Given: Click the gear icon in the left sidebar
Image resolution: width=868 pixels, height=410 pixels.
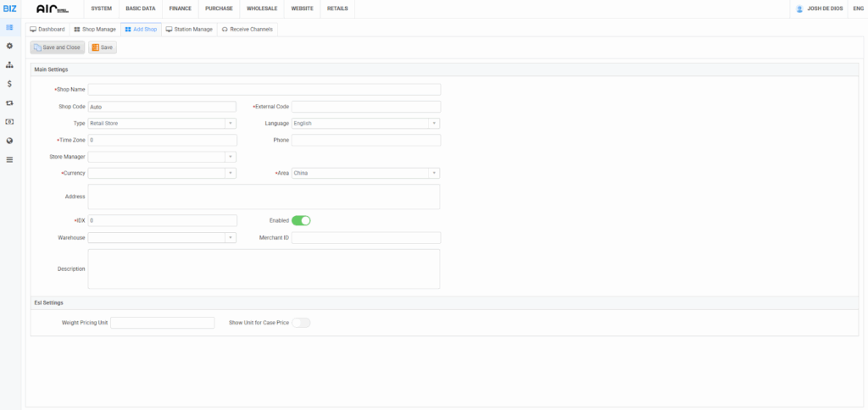Looking at the screenshot, I should [x=9, y=46].
